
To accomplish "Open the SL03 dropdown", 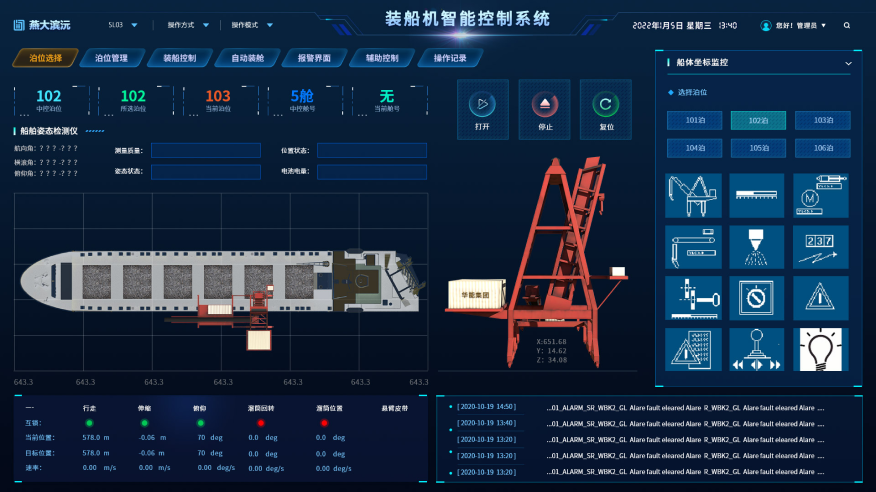I will pos(124,24).
